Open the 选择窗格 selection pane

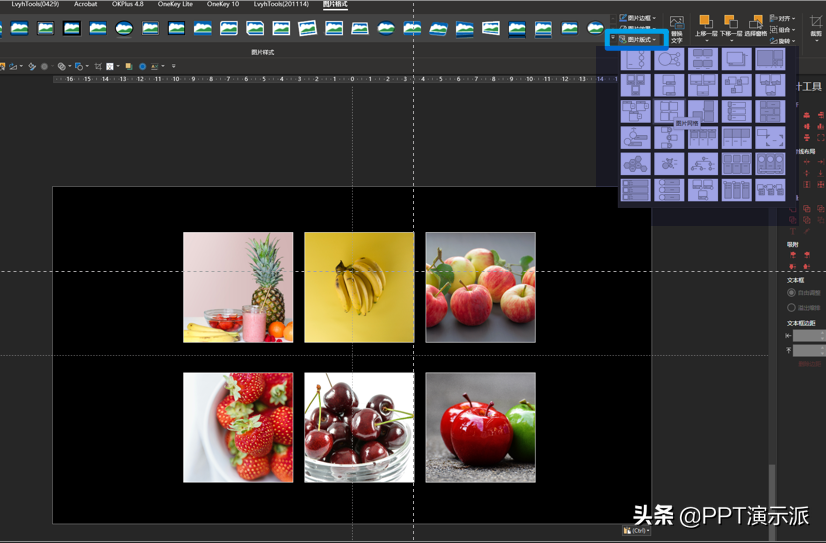(x=756, y=27)
